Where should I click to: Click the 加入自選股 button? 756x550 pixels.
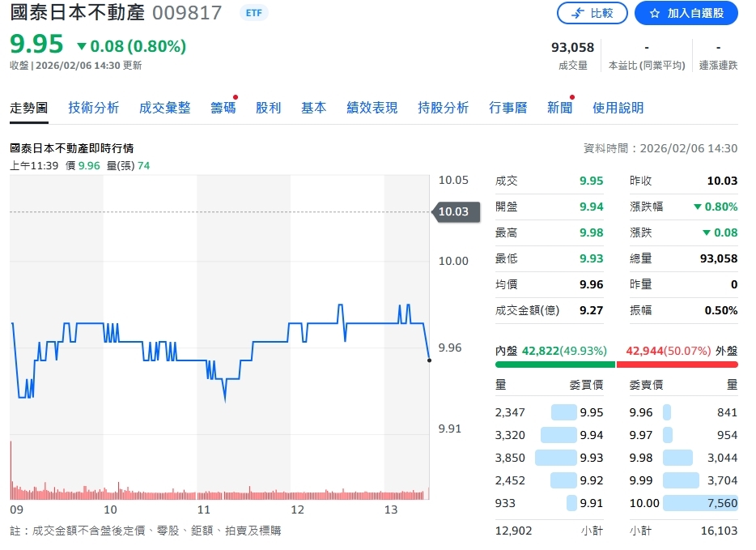[686, 13]
